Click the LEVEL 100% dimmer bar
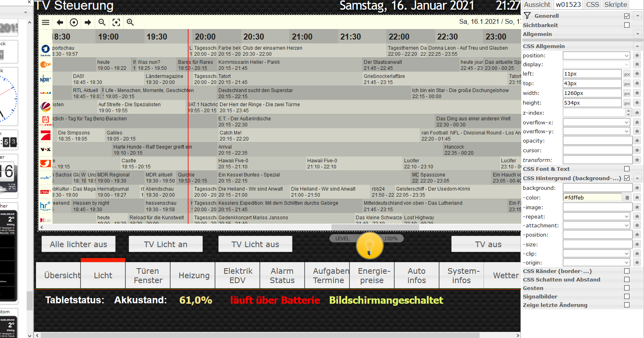The image size is (644, 338). (x=367, y=238)
